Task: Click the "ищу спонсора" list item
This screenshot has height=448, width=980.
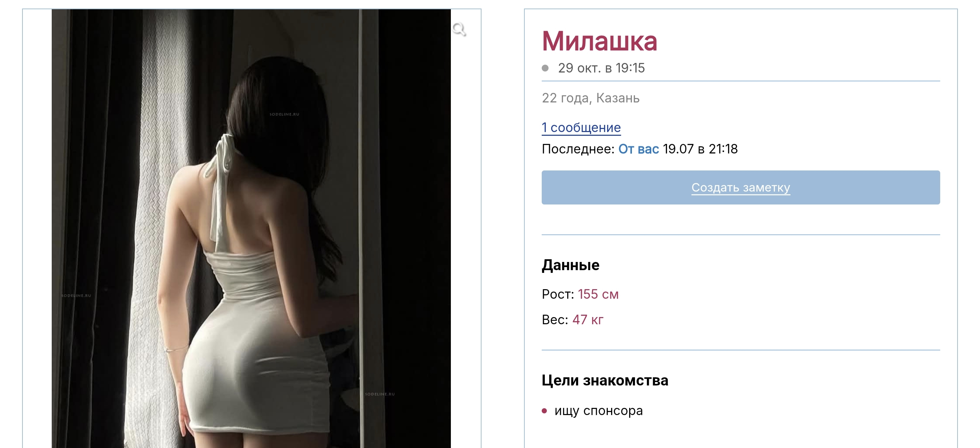Action: [599, 411]
